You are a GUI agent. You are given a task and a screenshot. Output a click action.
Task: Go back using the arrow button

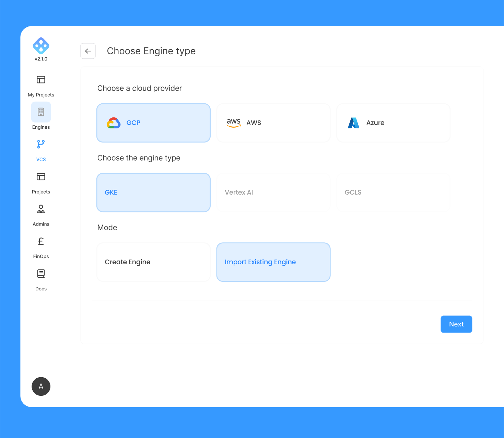[x=88, y=51]
